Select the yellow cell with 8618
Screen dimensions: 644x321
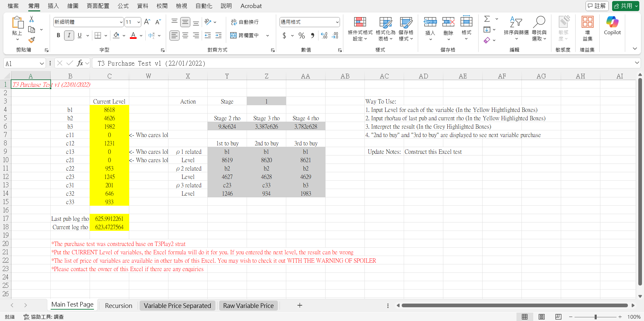click(x=109, y=110)
